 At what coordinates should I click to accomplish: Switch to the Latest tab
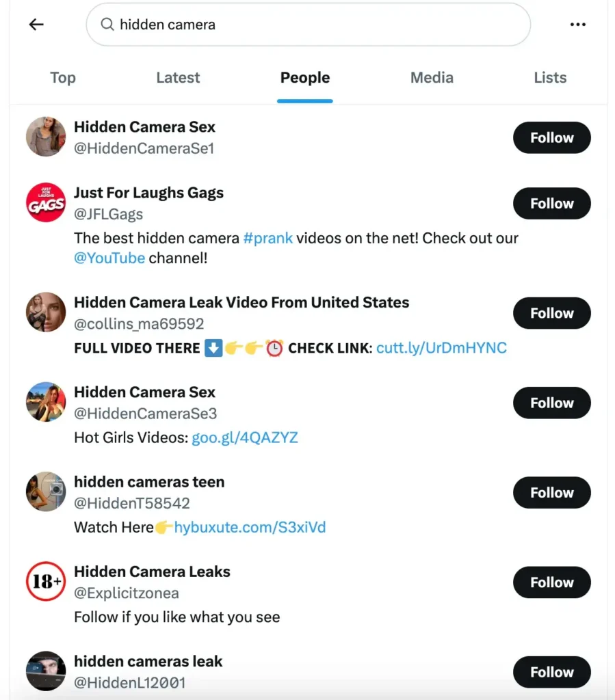pos(178,78)
